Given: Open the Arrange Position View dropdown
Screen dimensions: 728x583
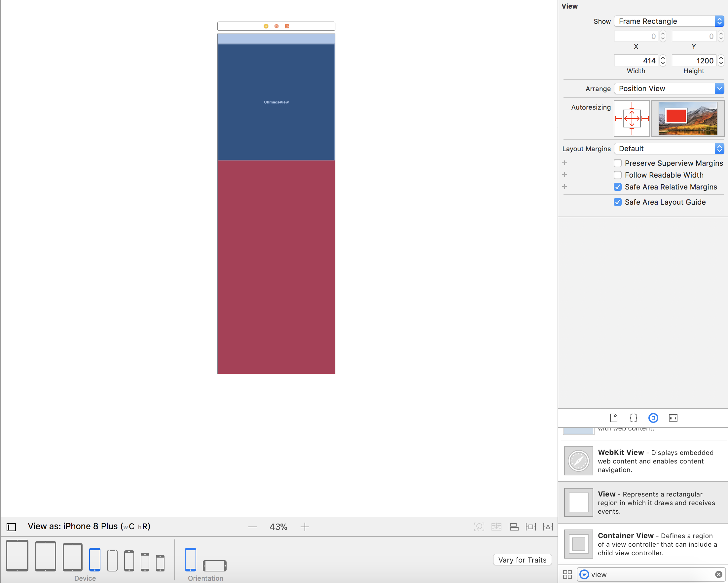Looking at the screenshot, I should coord(669,89).
